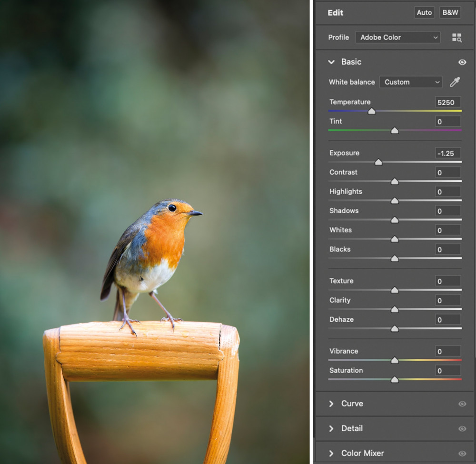Click the Edit panel heading
This screenshot has height=464, width=476.
[x=336, y=13]
